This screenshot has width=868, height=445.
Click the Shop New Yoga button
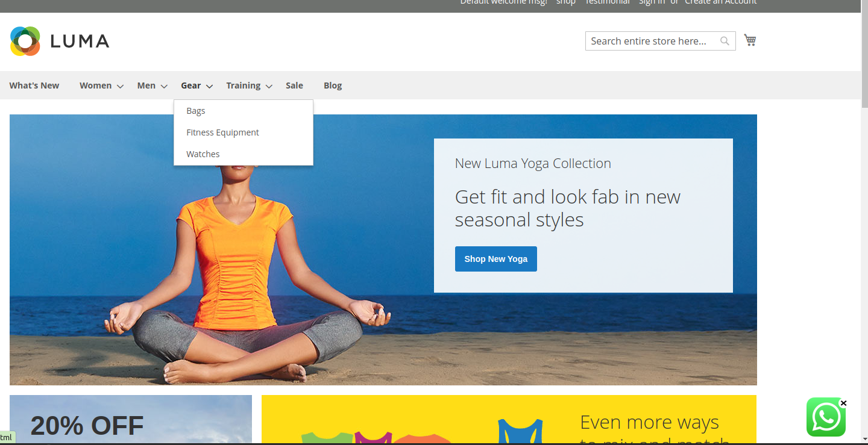(495, 259)
